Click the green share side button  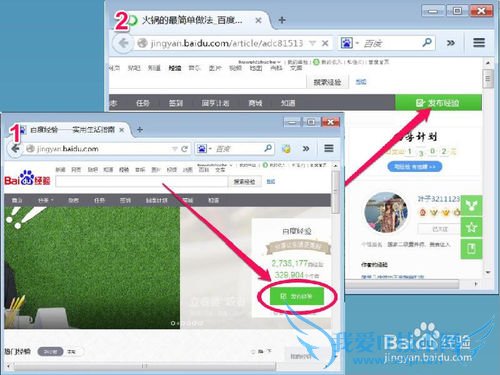click(471, 205)
